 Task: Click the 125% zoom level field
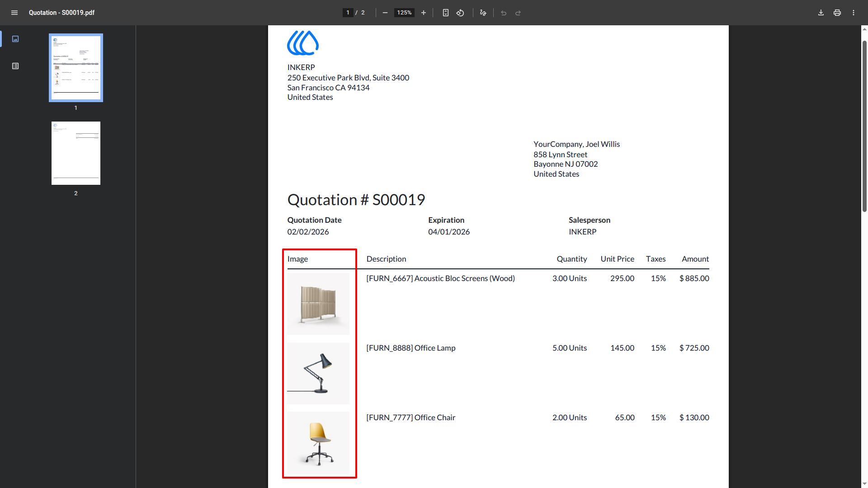click(404, 13)
